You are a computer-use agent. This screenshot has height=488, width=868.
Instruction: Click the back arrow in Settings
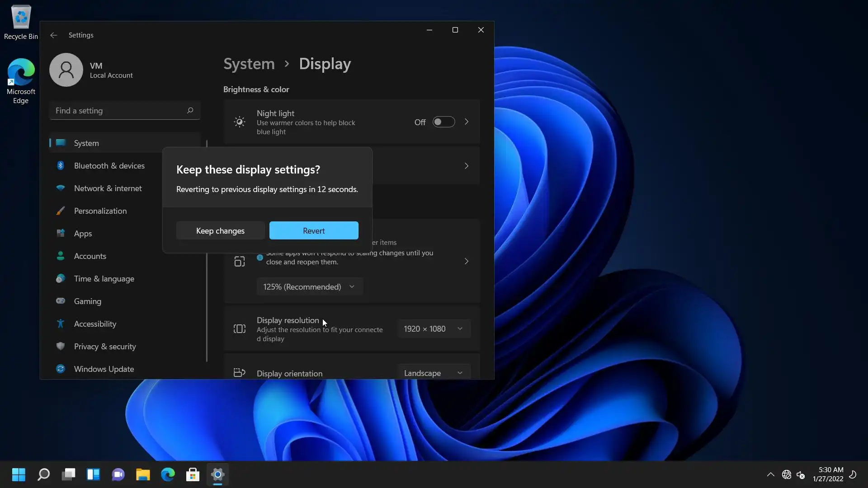54,35
